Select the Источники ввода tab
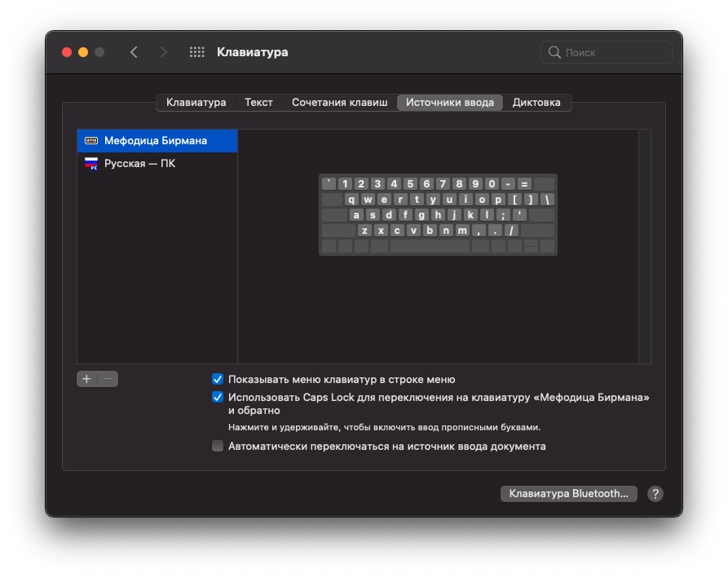 point(450,102)
